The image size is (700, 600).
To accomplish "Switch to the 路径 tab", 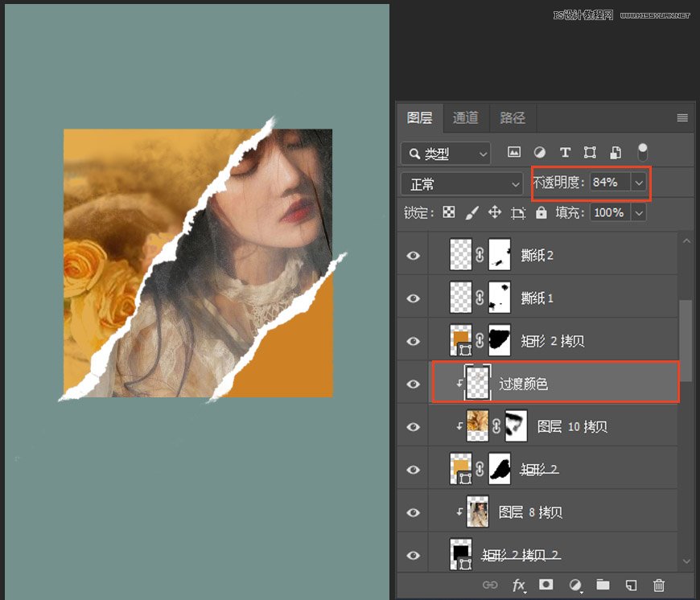I will [x=513, y=117].
